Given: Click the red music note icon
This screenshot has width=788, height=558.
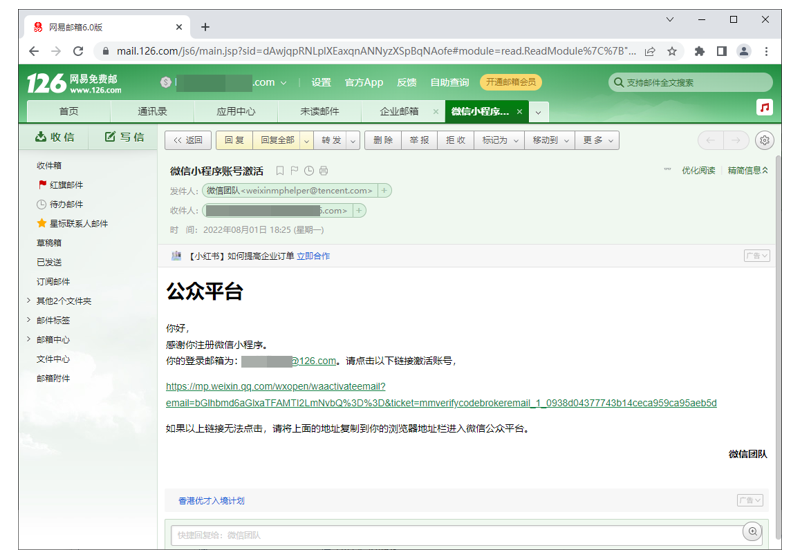Looking at the screenshot, I should (x=764, y=107).
